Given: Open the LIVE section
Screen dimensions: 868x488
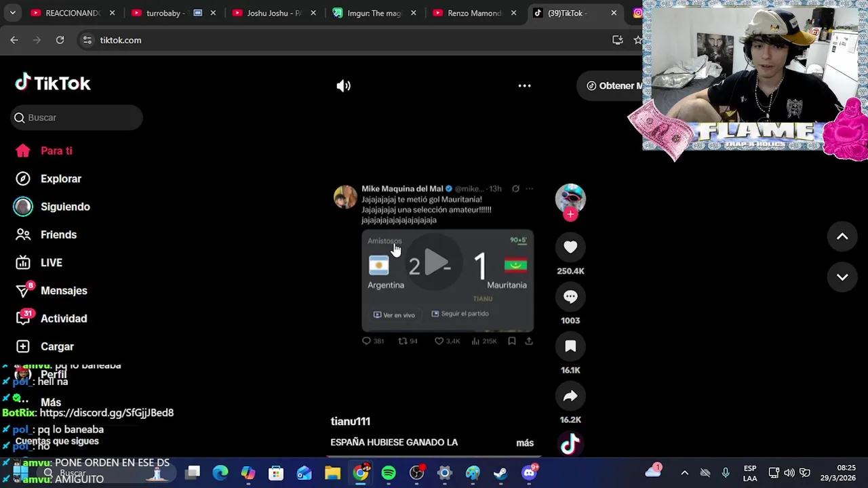Looking at the screenshot, I should 52,262.
